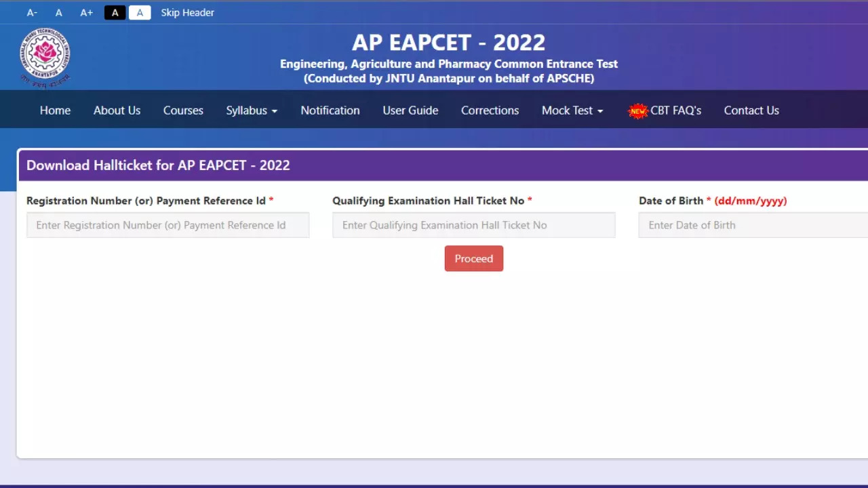The width and height of the screenshot is (868, 488).
Task: Switch to black high-contrast theme swatch
Action: pyautogui.click(x=115, y=13)
